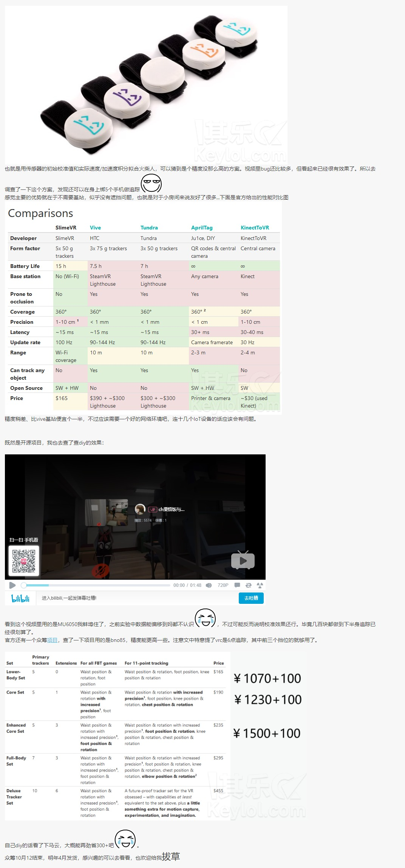Click the Lower-Body Set row name
This screenshot has height=868, width=405.
click(16, 675)
